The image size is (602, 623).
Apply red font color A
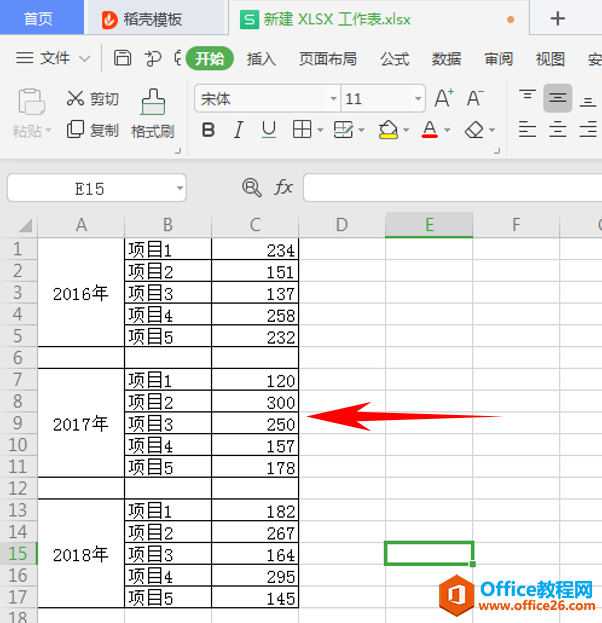[430, 130]
